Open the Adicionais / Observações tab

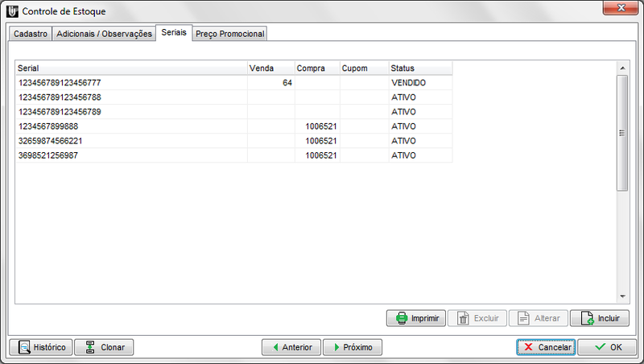104,34
